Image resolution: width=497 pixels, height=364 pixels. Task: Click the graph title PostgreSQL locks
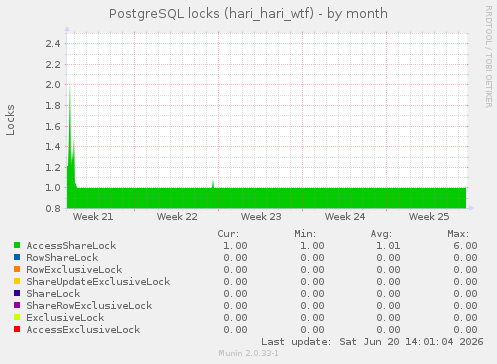[248, 14]
